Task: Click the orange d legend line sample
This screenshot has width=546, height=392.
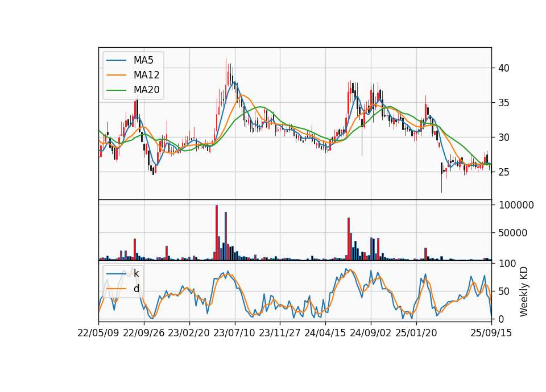Action: point(116,289)
